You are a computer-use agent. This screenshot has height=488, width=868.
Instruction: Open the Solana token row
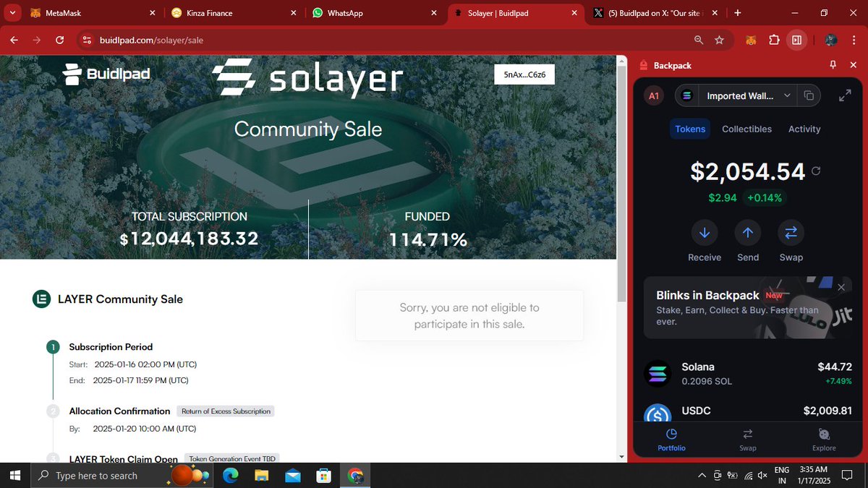(748, 374)
